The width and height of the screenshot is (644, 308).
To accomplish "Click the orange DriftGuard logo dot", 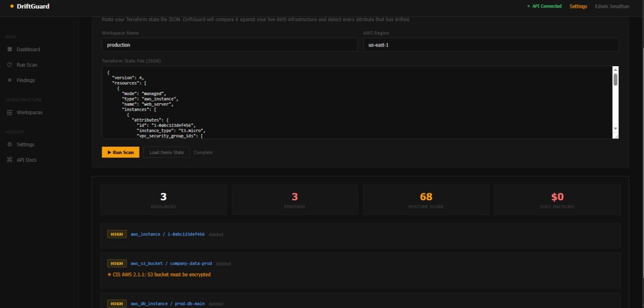I will pyautogui.click(x=12, y=6).
